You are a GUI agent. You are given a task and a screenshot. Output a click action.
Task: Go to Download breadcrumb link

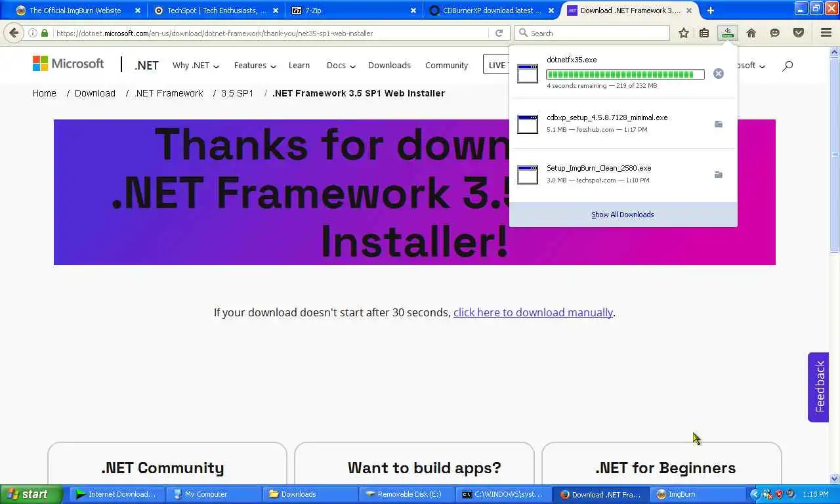tap(95, 93)
